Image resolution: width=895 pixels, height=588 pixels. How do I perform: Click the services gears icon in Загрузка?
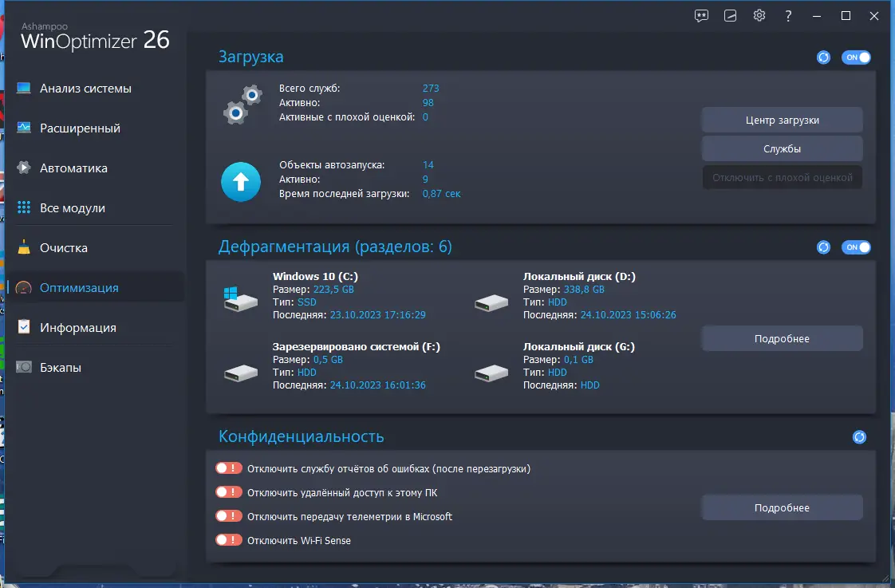click(x=242, y=105)
